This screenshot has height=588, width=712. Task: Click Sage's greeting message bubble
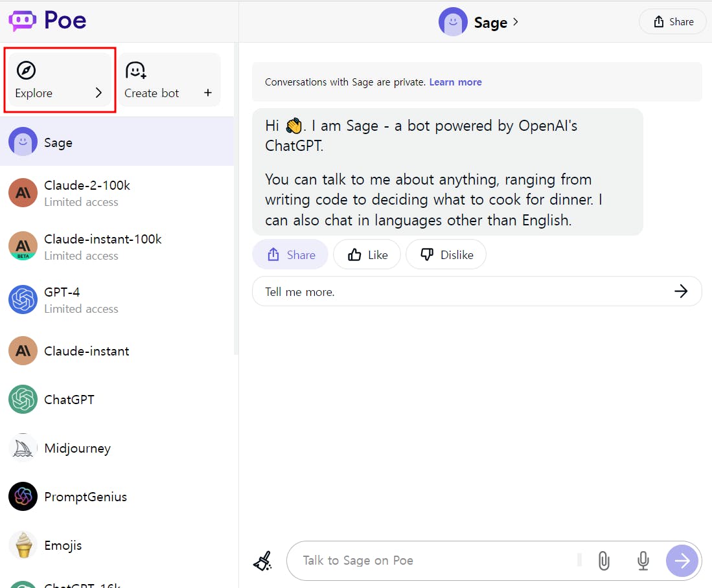point(448,172)
